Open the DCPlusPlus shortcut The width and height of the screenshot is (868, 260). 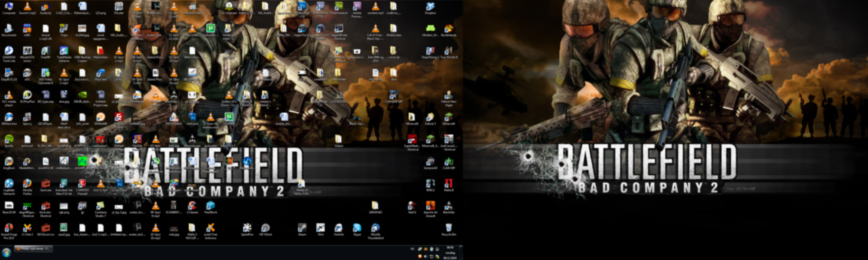pos(27,97)
